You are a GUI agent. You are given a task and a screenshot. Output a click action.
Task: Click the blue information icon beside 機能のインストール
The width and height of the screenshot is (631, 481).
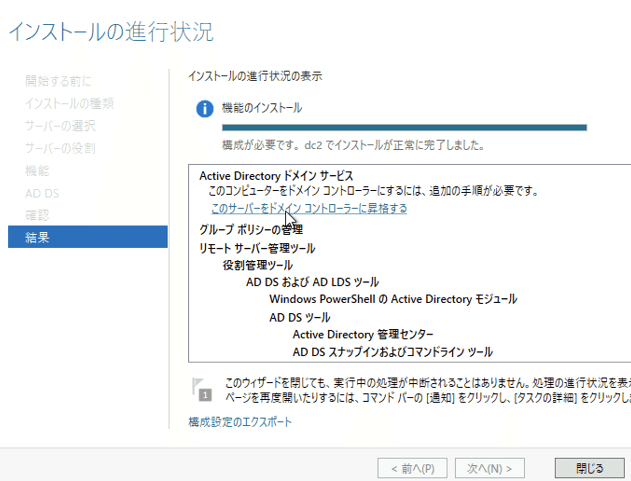204,109
